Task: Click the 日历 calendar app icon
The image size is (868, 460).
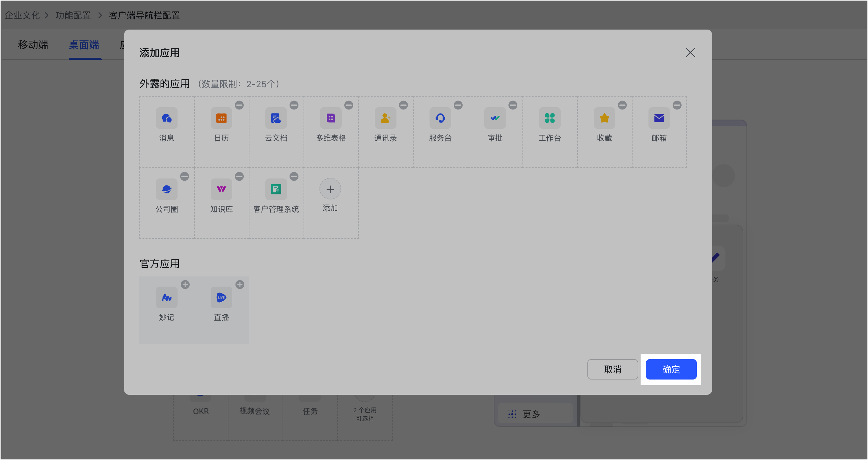Action: pyautogui.click(x=221, y=118)
